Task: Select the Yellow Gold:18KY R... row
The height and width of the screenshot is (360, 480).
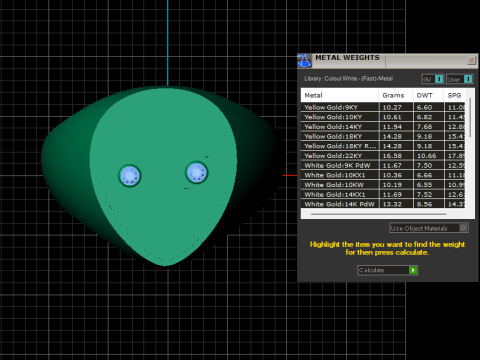Action: (383, 146)
